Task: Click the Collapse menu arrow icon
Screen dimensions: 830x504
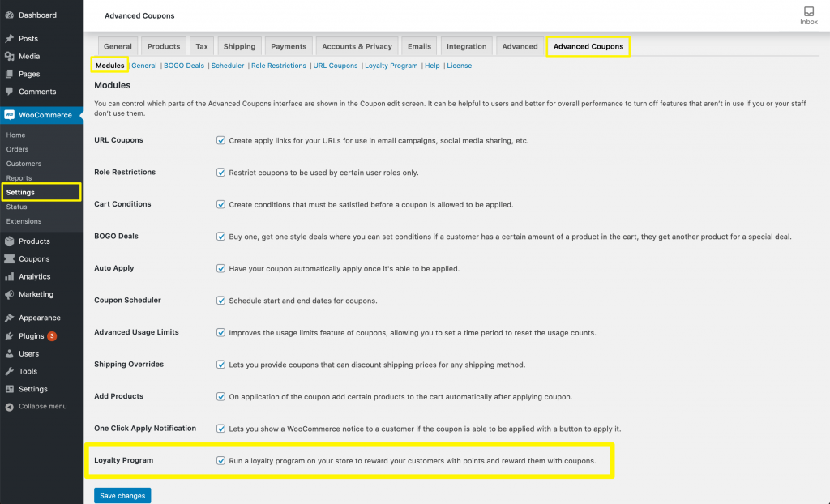Action: click(x=10, y=407)
